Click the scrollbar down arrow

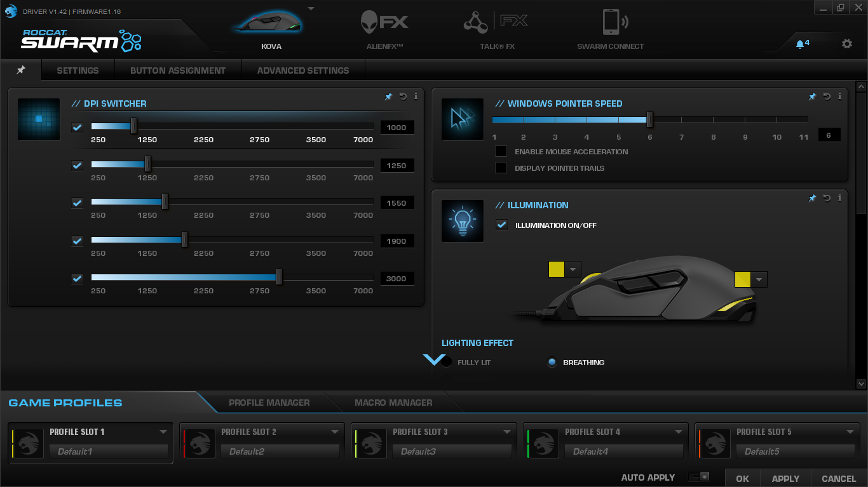[861, 384]
